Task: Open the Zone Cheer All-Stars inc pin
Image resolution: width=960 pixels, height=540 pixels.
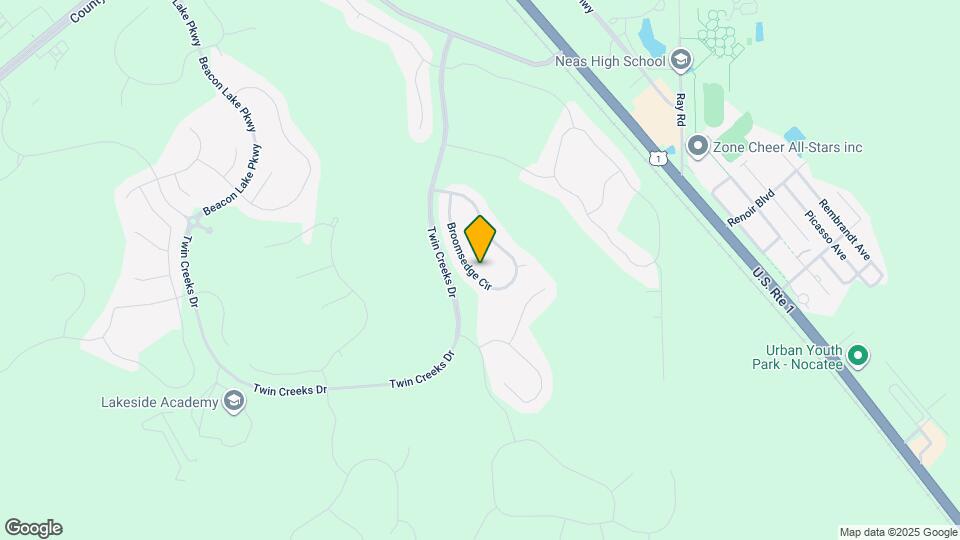Action: [697, 147]
